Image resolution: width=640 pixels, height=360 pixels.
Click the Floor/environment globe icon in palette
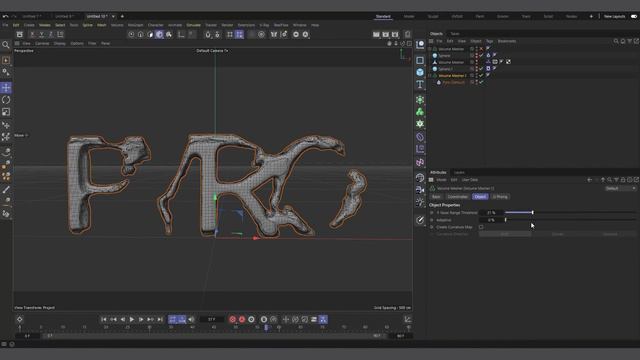pos(420,178)
